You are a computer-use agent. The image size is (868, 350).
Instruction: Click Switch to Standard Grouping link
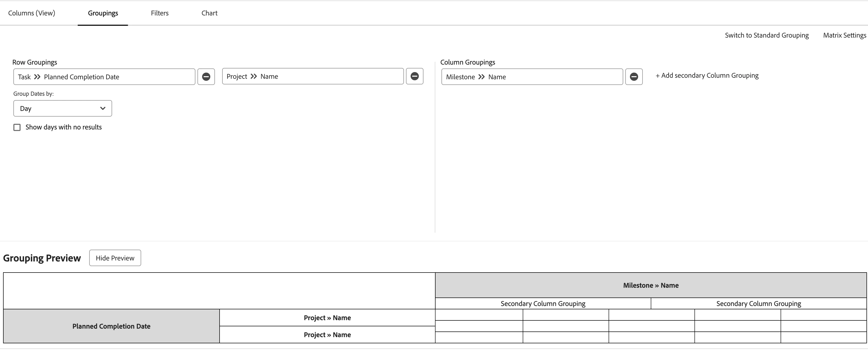pos(766,36)
